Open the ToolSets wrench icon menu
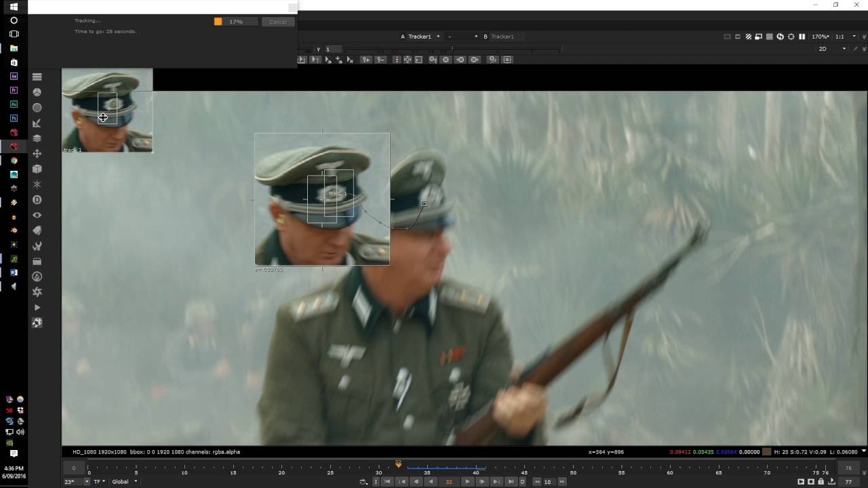Viewport: 868px width, 488px height. [37, 246]
